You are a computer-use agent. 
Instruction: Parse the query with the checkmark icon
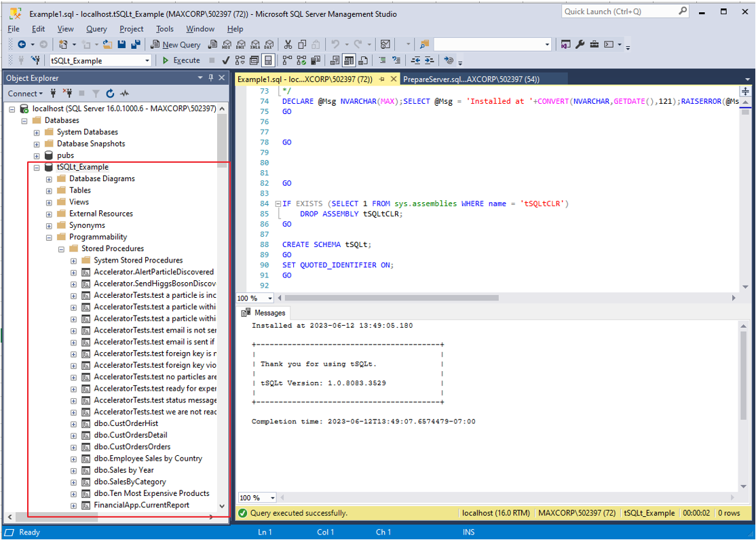(225, 60)
